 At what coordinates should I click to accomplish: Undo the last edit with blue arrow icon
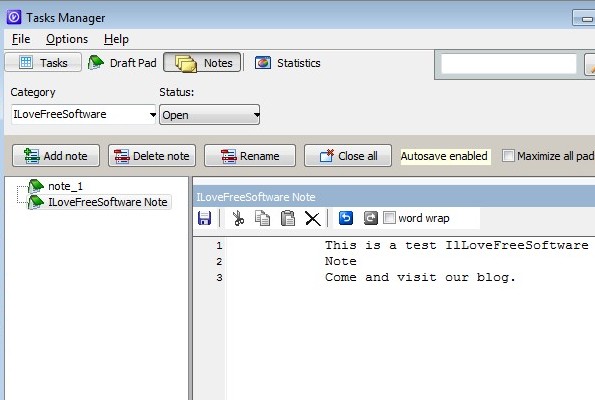(346, 218)
